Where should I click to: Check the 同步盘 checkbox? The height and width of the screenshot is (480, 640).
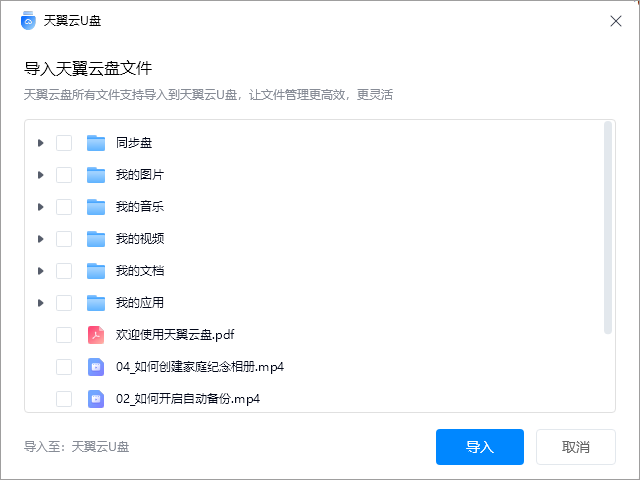click(x=64, y=143)
